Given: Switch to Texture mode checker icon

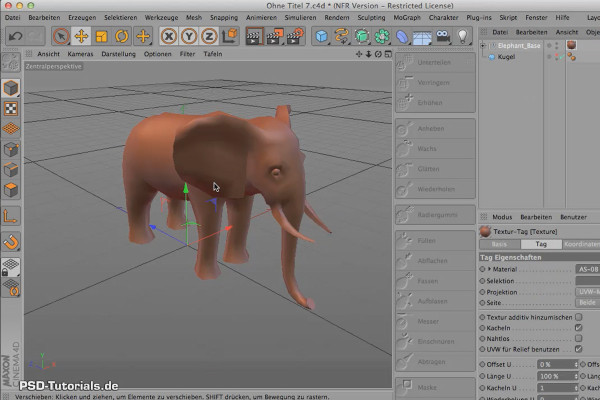Looking at the screenshot, I should click(11, 109).
